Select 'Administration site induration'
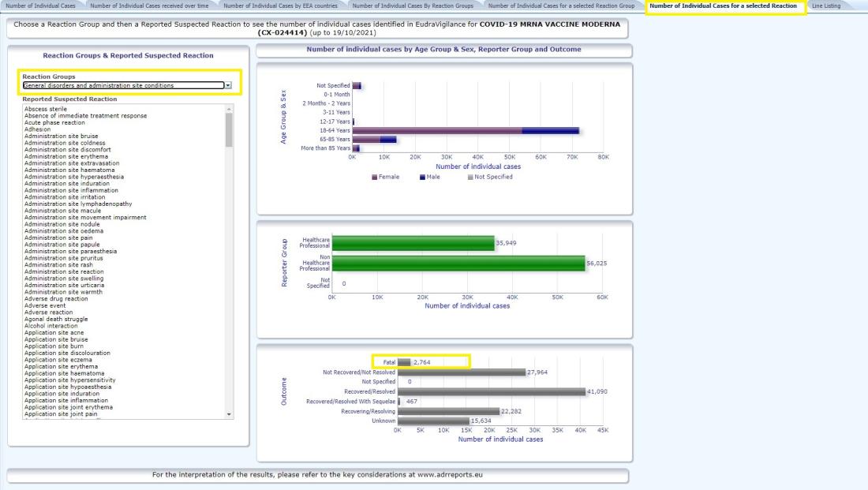Image resolution: width=868 pixels, height=490 pixels. click(66, 183)
